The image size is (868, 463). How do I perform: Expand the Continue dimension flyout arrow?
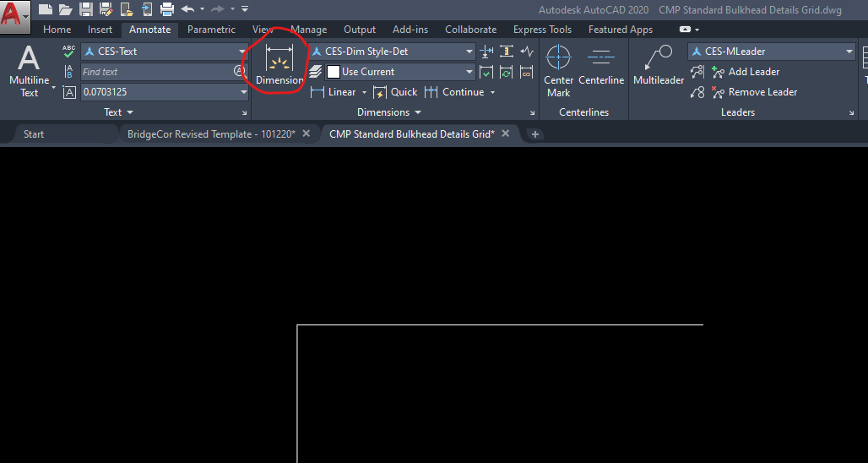tap(492, 92)
